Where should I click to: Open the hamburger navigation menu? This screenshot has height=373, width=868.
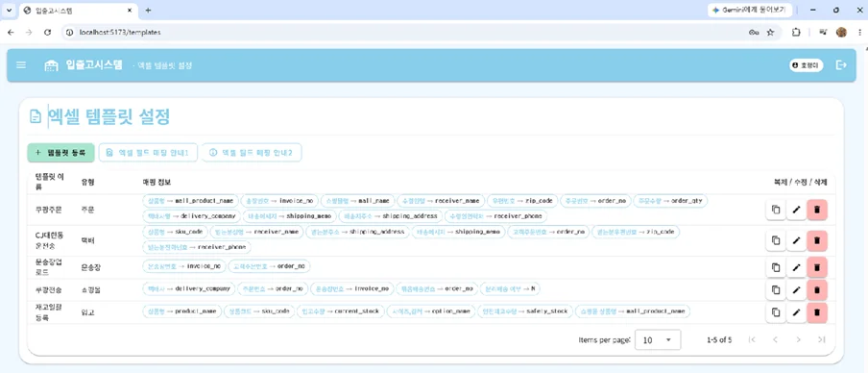coord(21,65)
